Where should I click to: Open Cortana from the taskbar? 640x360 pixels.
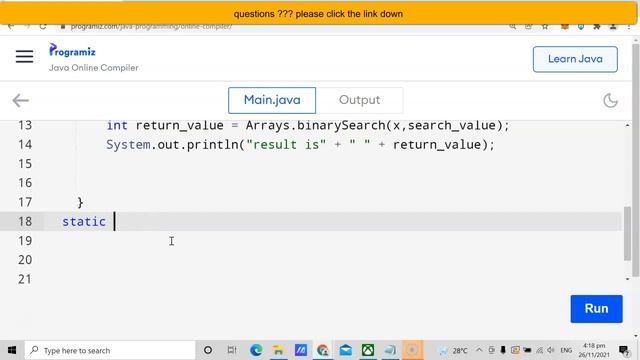tap(208, 350)
